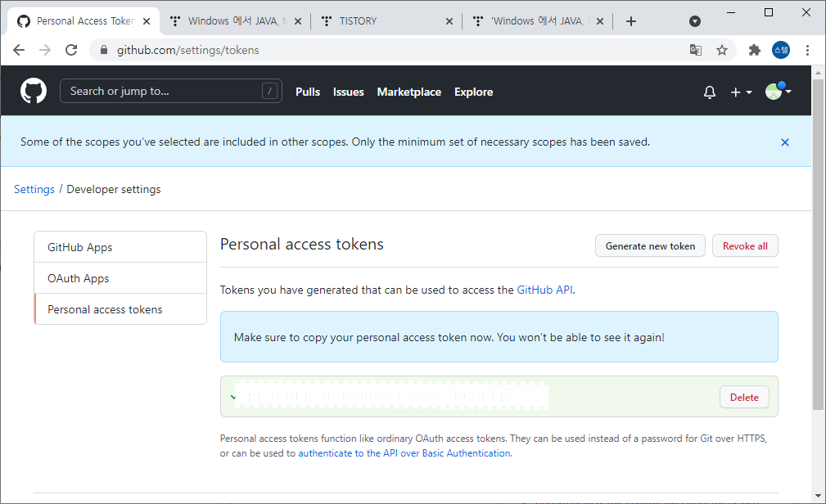Reload the page

coord(71,50)
